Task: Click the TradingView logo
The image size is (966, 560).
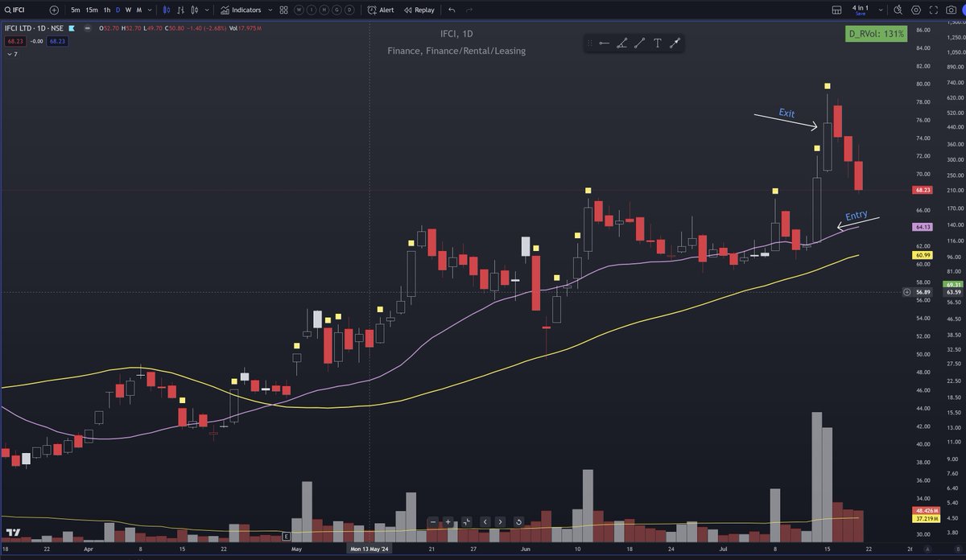Action: [13, 534]
